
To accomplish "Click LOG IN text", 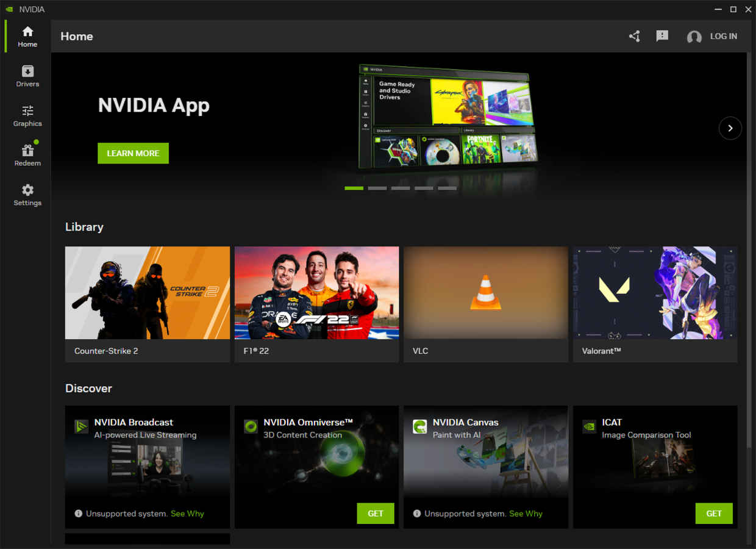I will [x=724, y=37].
